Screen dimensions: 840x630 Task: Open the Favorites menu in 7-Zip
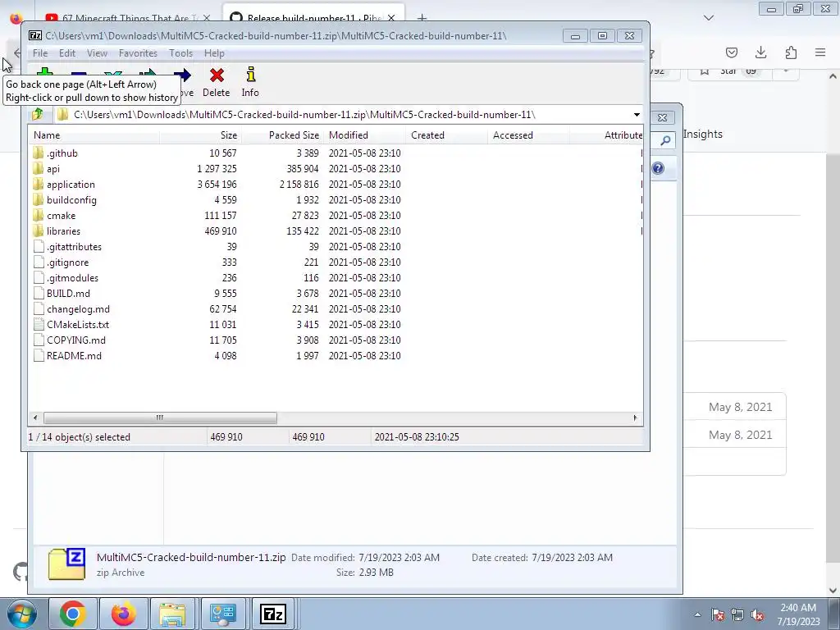coord(138,53)
